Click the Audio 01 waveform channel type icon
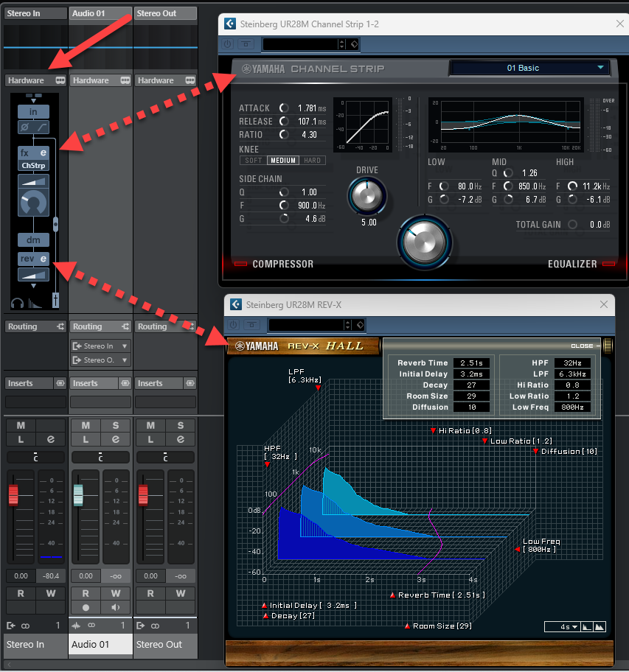This screenshot has height=672, width=629. click(76, 626)
